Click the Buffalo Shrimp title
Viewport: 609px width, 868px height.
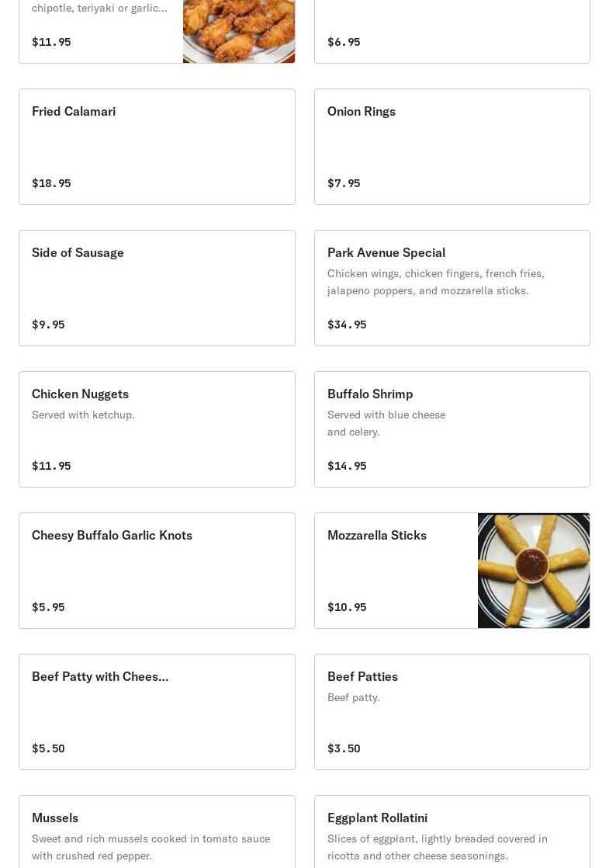click(370, 394)
